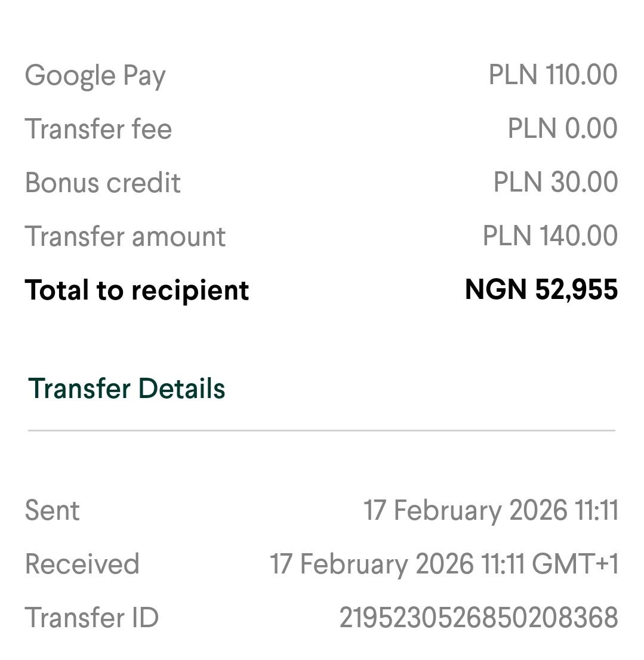Tap the Sent label

[x=53, y=511]
